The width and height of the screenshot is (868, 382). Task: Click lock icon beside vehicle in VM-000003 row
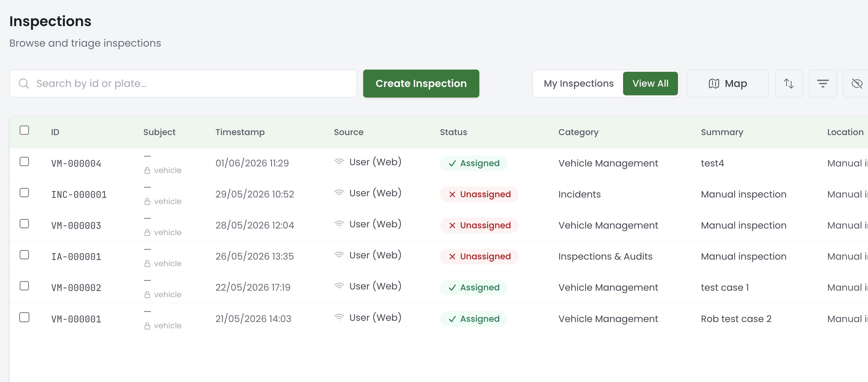147,233
